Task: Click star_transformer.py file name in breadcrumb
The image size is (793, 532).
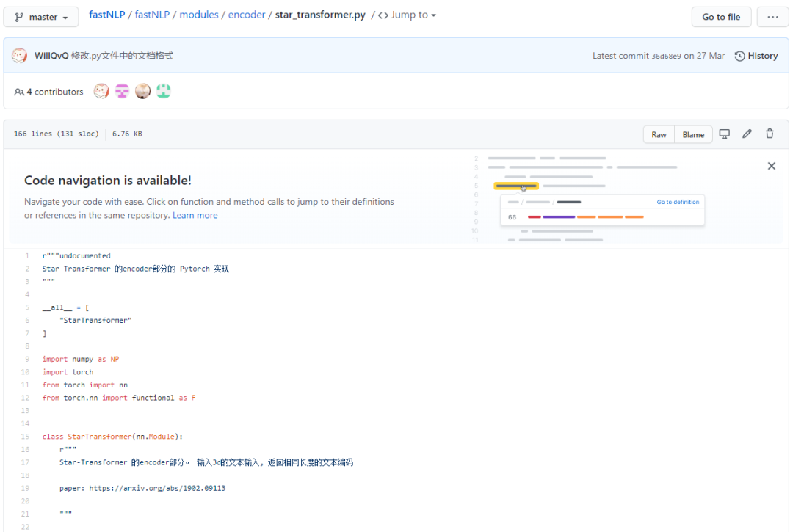Action: 320,15
